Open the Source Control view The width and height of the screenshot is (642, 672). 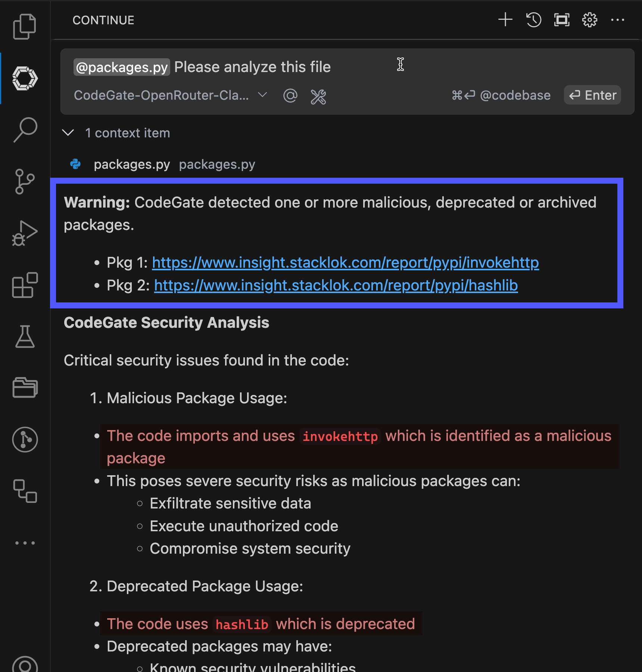25,181
